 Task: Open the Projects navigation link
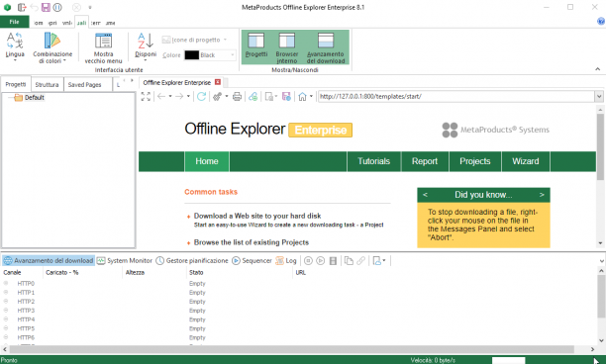coord(475,161)
